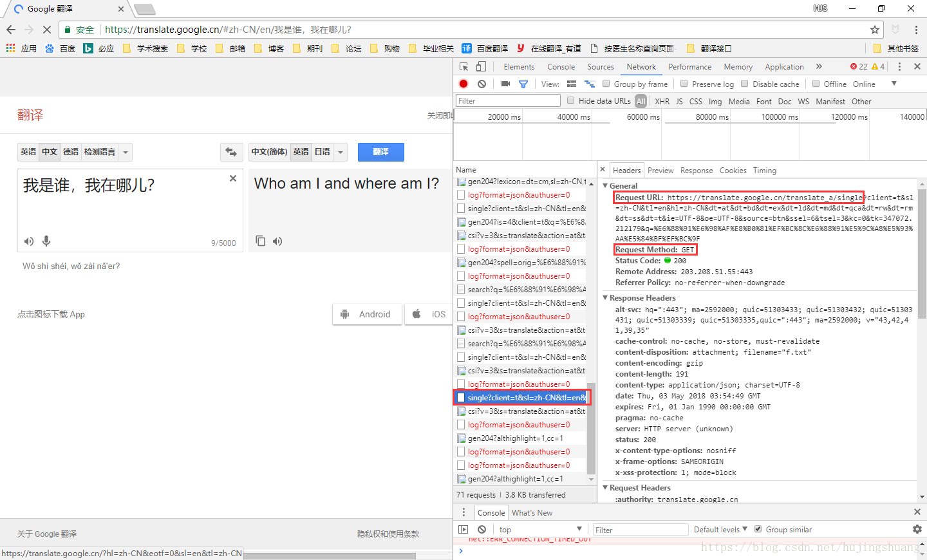Viewport: 927px width, 560px height.
Task: Toggle the network filter funnel icon
Action: [523, 84]
